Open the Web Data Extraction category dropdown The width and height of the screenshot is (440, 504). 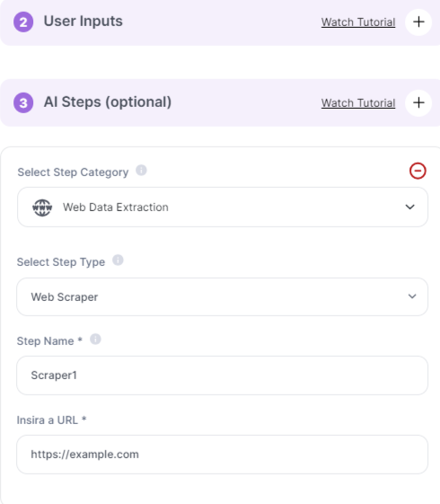click(x=223, y=208)
